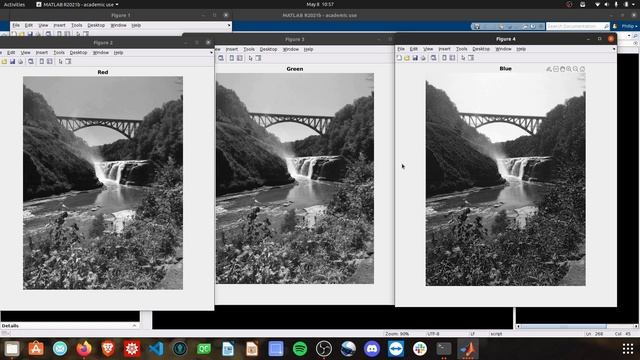640x360 pixels.
Task: Click Insert Colorbar icon in Figure 2 toolbar
Action: (42, 61)
